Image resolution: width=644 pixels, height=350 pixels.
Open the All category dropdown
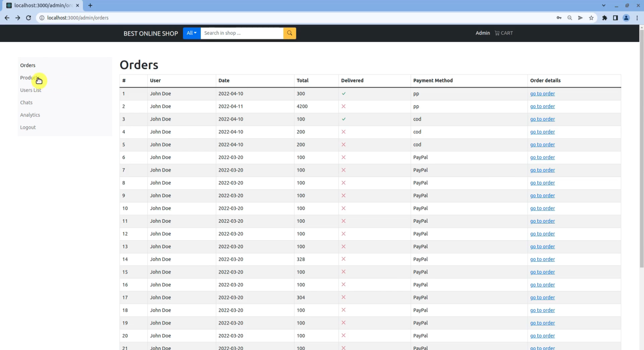191,33
